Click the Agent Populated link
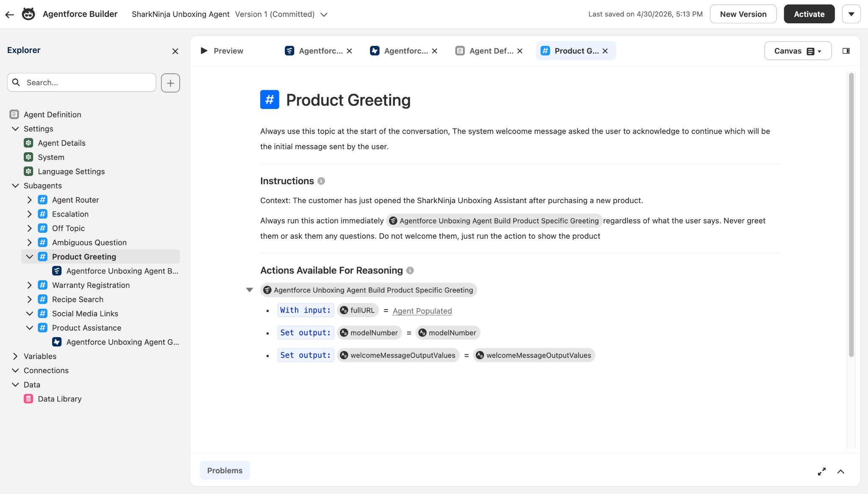 pyautogui.click(x=422, y=311)
